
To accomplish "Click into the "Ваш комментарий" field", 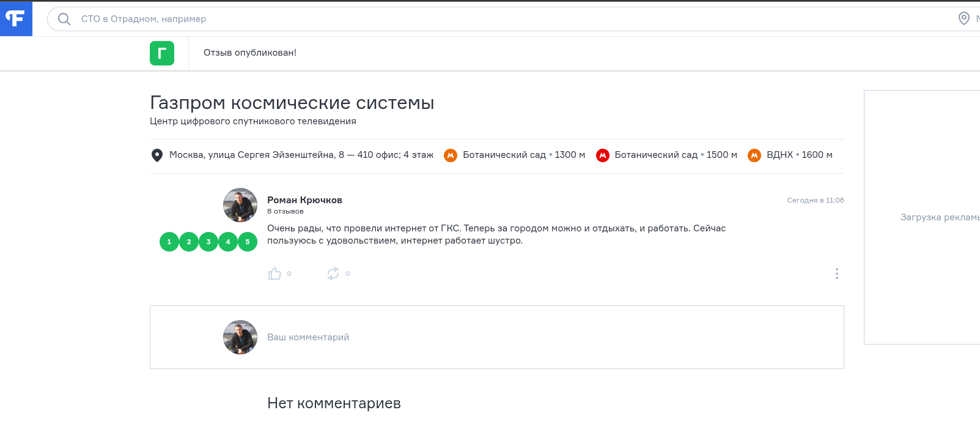I will [x=497, y=337].
